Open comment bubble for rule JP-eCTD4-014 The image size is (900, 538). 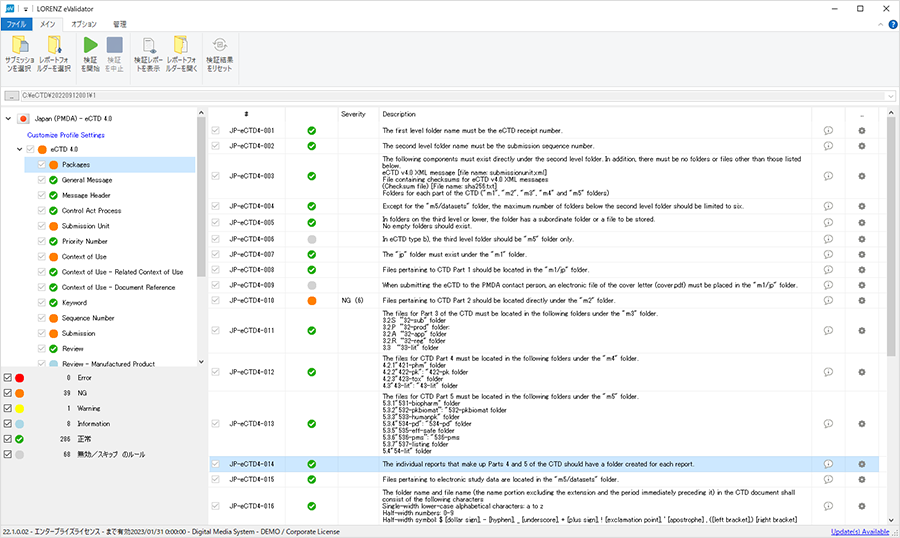click(x=828, y=464)
